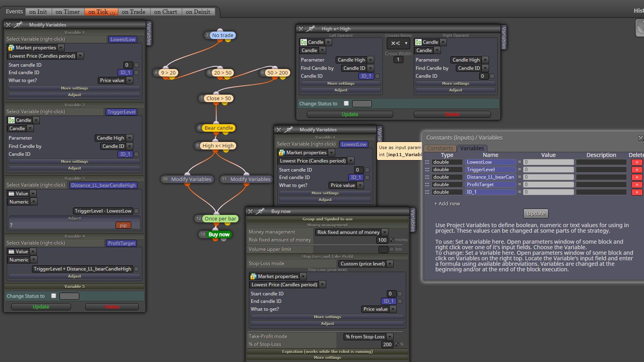
Task: Delete the LowestLow variable row
Action: point(637,162)
